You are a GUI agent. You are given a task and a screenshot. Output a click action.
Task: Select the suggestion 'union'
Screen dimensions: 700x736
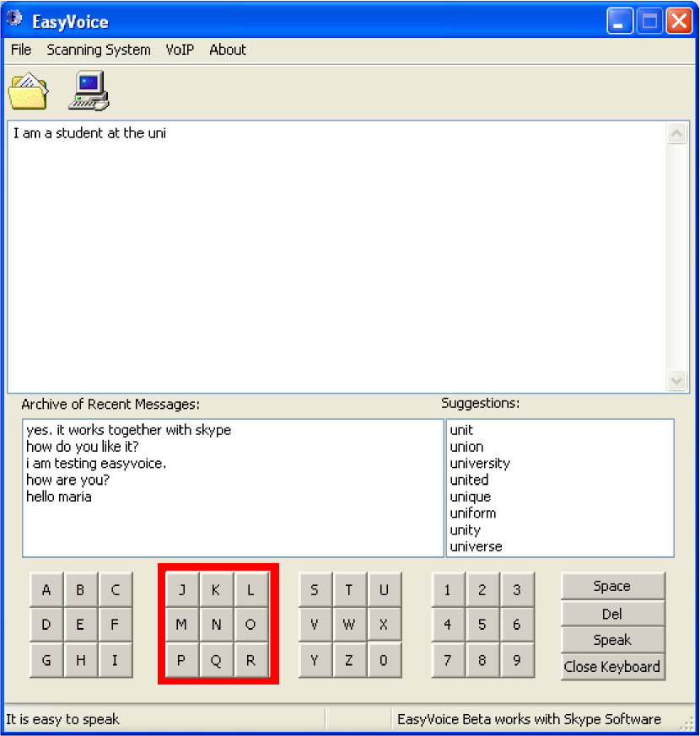point(466,446)
